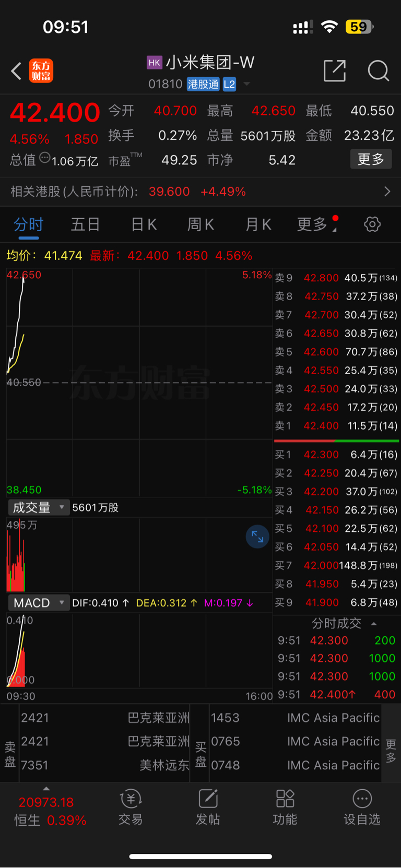Open the MACD indicator dropdown

39,603
